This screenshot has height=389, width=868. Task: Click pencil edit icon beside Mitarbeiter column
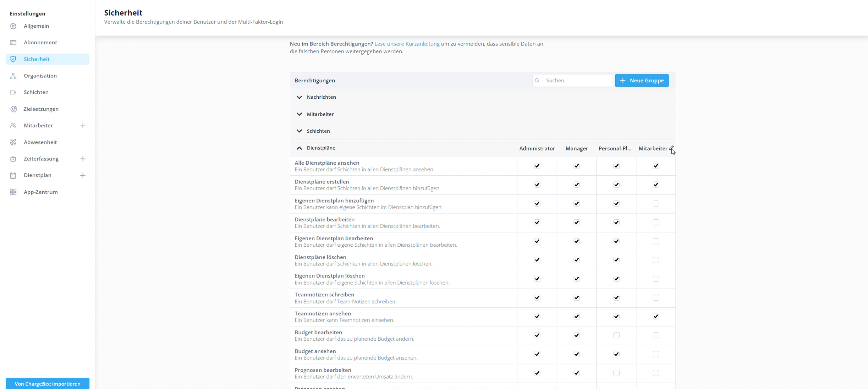(671, 148)
